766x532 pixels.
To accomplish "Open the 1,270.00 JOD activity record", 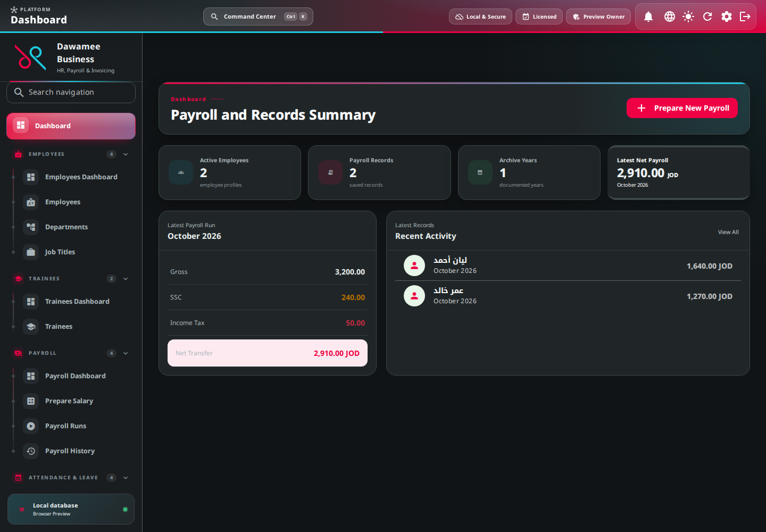I will 568,296.
